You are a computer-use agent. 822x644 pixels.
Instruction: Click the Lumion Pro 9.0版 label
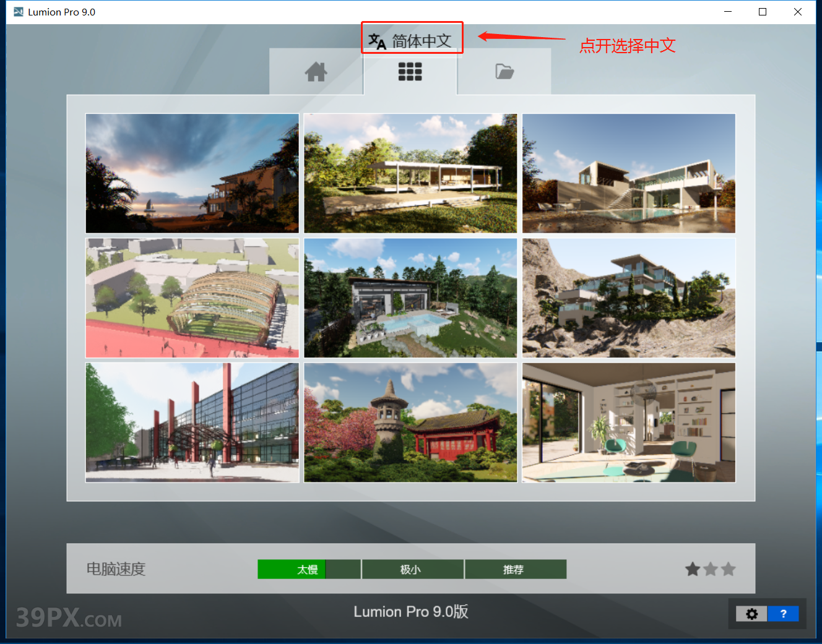[x=410, y=612]
